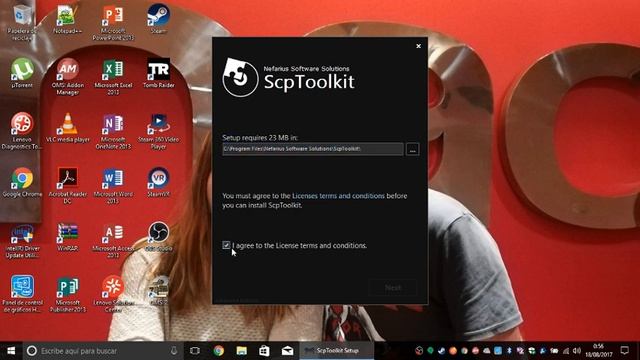Open Lenovo Diagnostics Tool shortcut
The image size is (640, 360).
click(x=22, y=131)
